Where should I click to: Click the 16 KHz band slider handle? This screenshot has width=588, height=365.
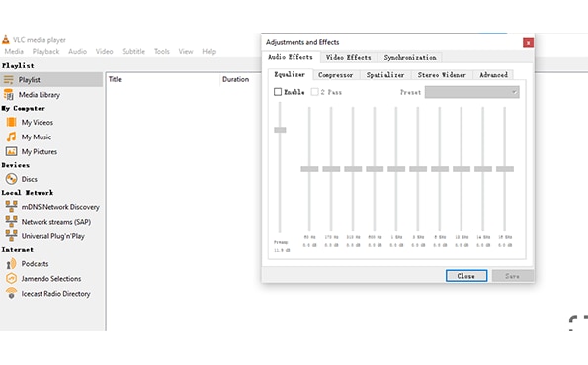pyautogui.click(x=505, y=169)
